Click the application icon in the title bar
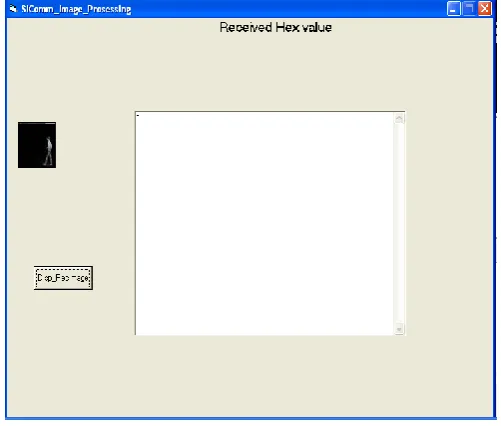501x426 pixels. point(13,9)
